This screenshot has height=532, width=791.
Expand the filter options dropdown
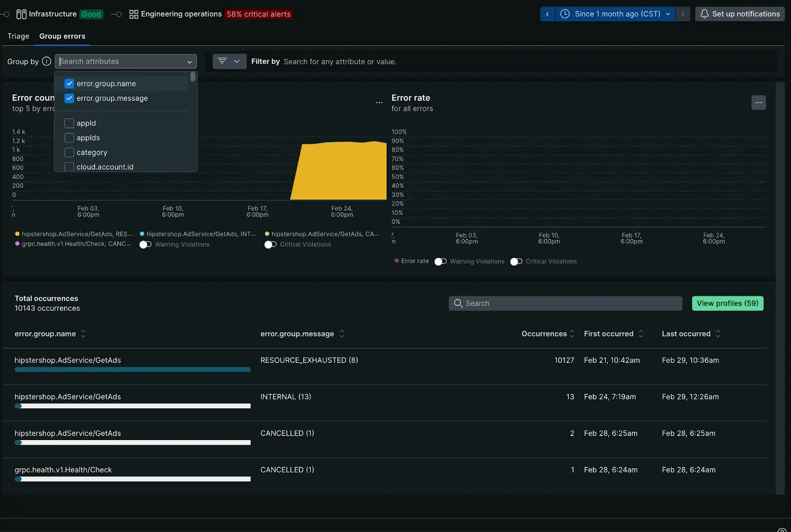coord(229,61)
